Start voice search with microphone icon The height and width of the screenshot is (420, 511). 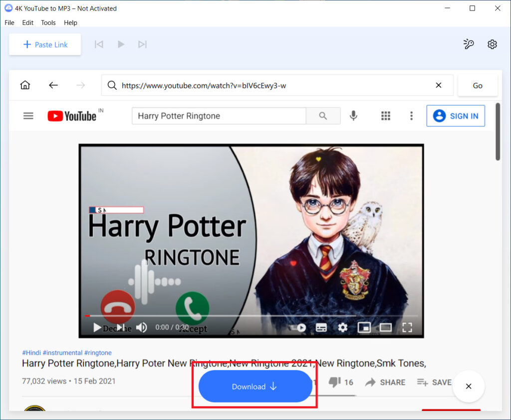tap(353, 115)
